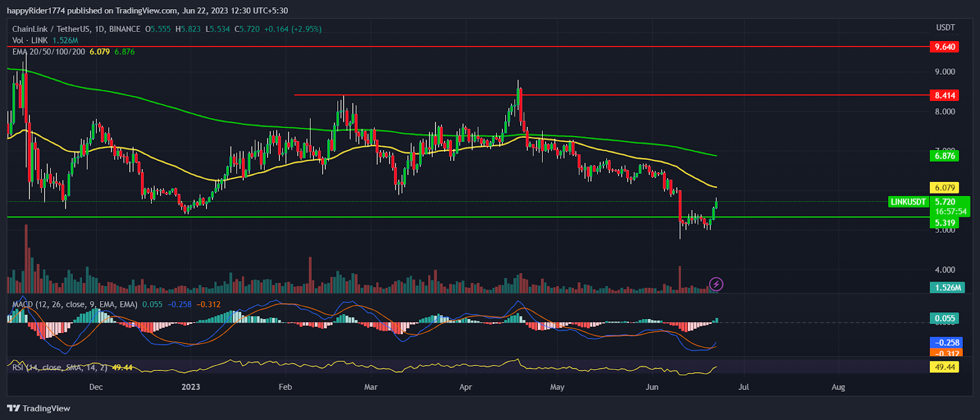
Task: Click the May label on the time axis
Action: pyautogui.click(x=557, y=387)
